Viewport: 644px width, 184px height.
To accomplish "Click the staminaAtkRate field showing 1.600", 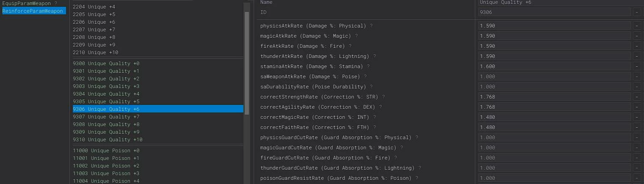I will 554,66.
